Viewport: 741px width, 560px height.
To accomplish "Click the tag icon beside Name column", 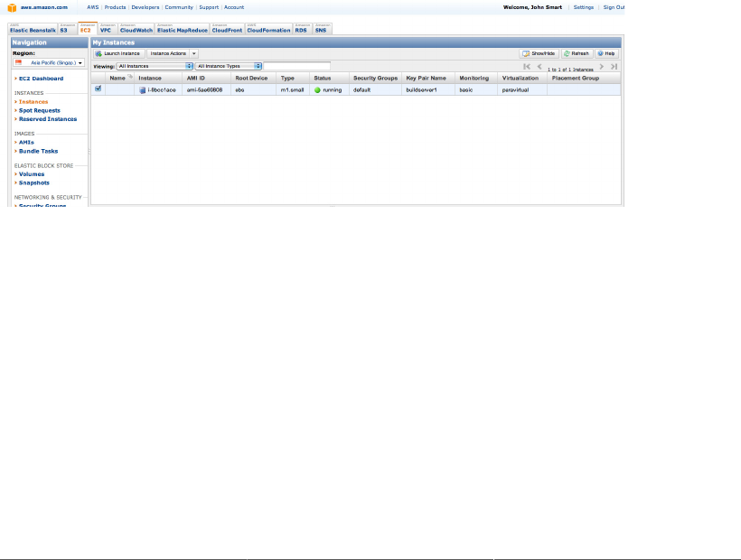I will pyautogui.click(x=130, y=77).
